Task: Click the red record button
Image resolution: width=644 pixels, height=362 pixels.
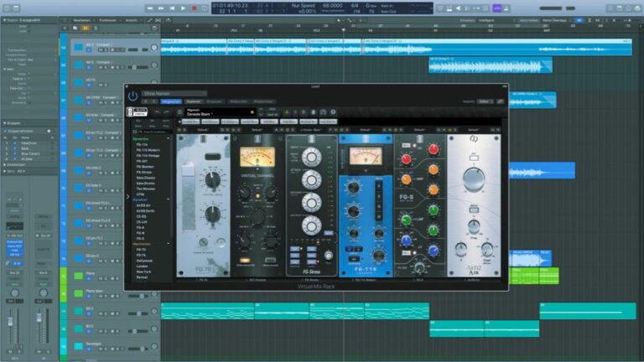Action: (195, 8)
